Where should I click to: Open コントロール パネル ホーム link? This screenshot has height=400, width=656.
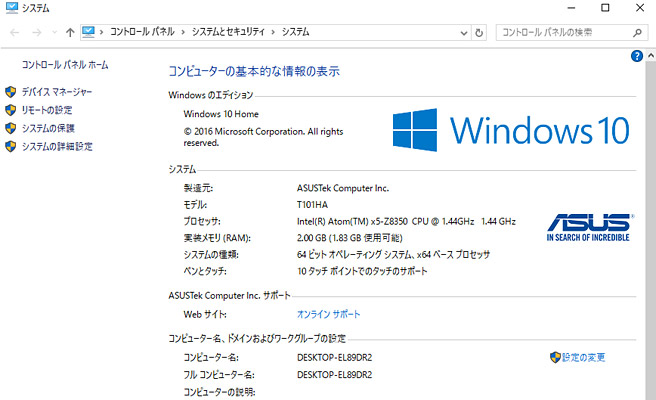(x=65, y=65)
